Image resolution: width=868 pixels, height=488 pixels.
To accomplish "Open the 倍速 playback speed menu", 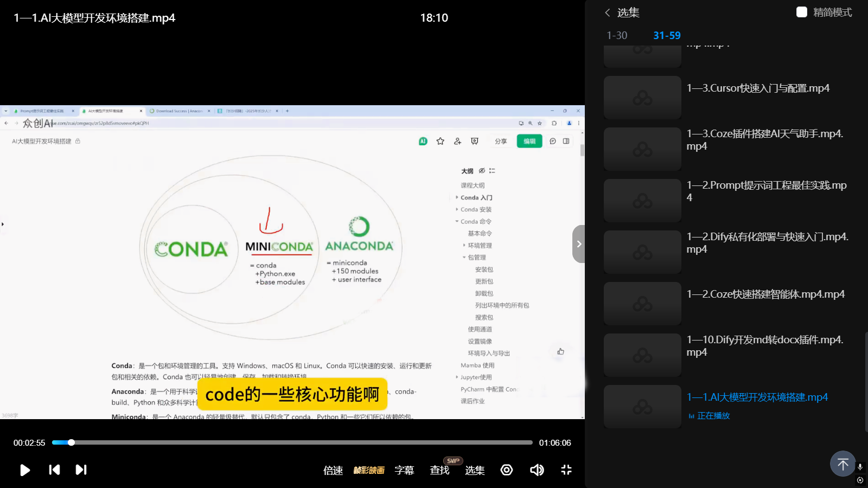I will pos(333,471).
